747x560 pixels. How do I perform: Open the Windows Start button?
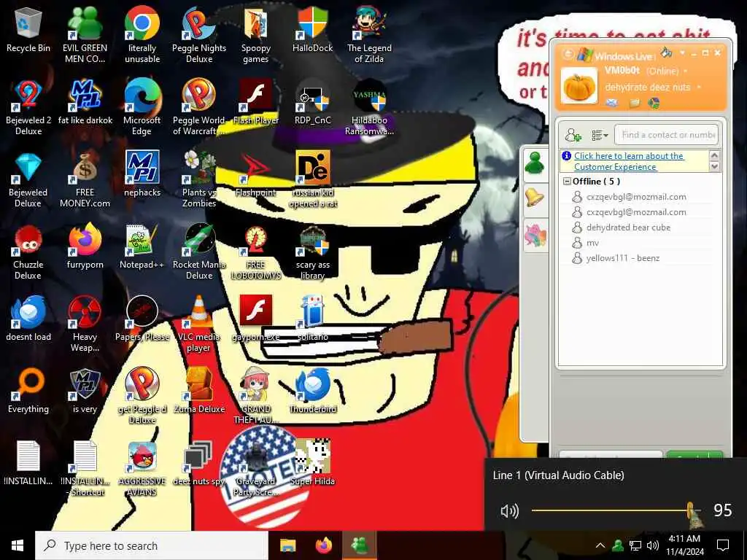click(18, 545)
